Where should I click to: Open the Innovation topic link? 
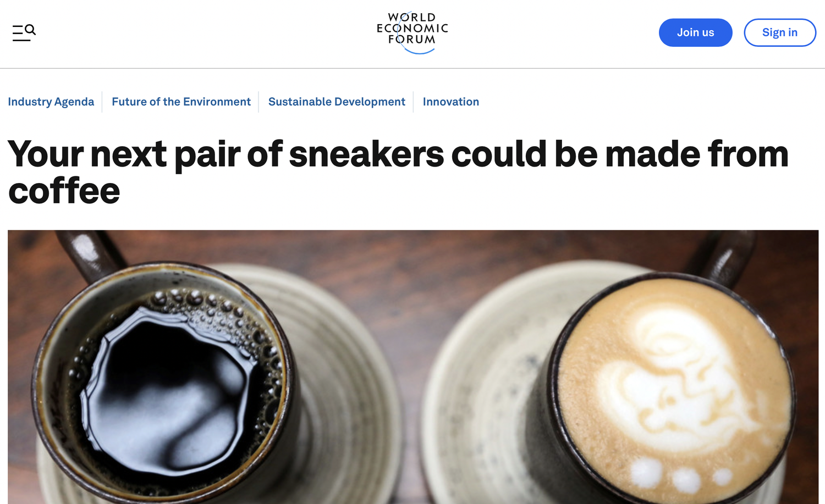pyautogui.click(x=450, y=102)
